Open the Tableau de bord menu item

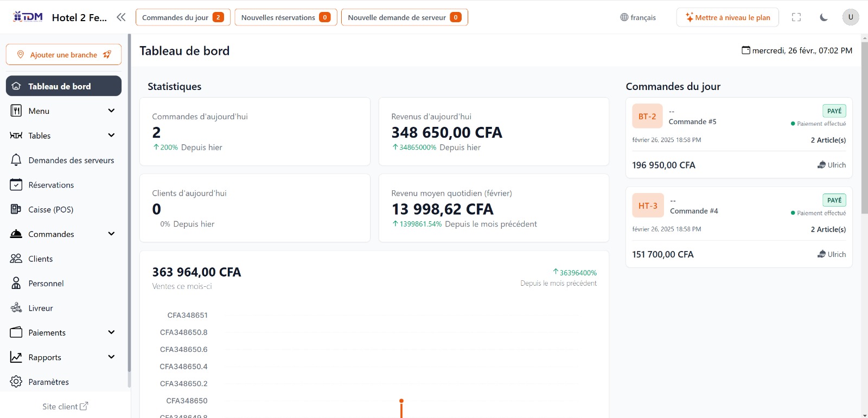click(63, 86)
